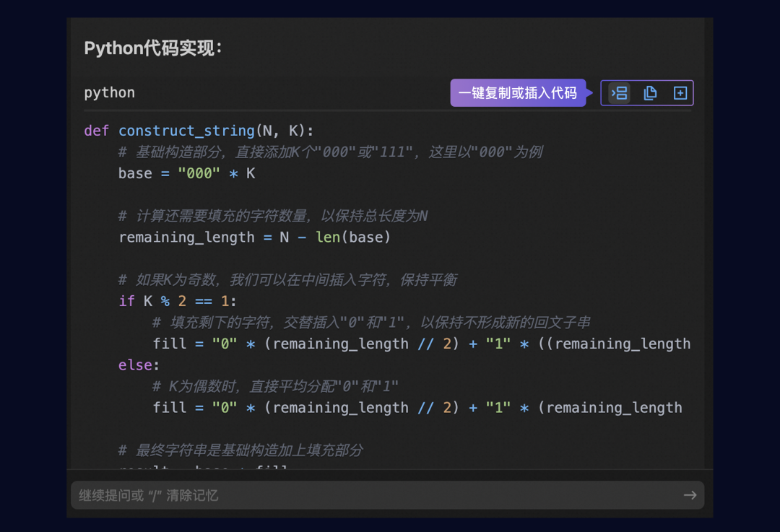Click the remaining_length = N - len(base) line

point(254,237)
